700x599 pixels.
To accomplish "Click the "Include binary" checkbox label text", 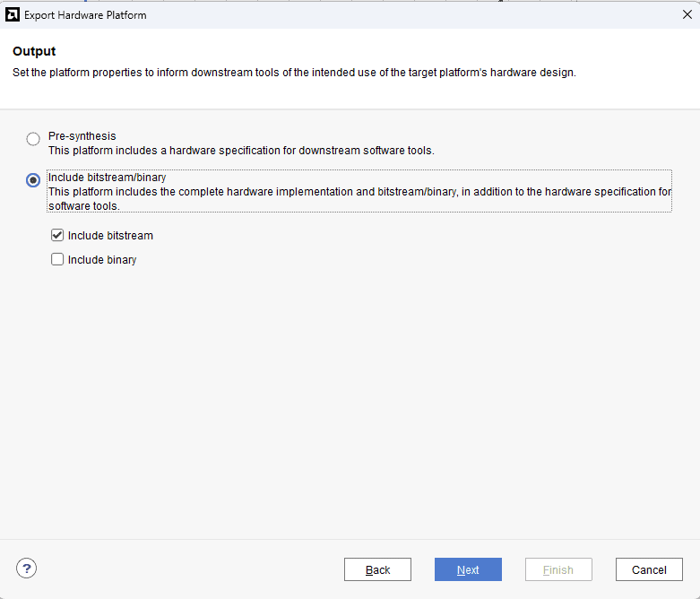I will pos(102,260).
